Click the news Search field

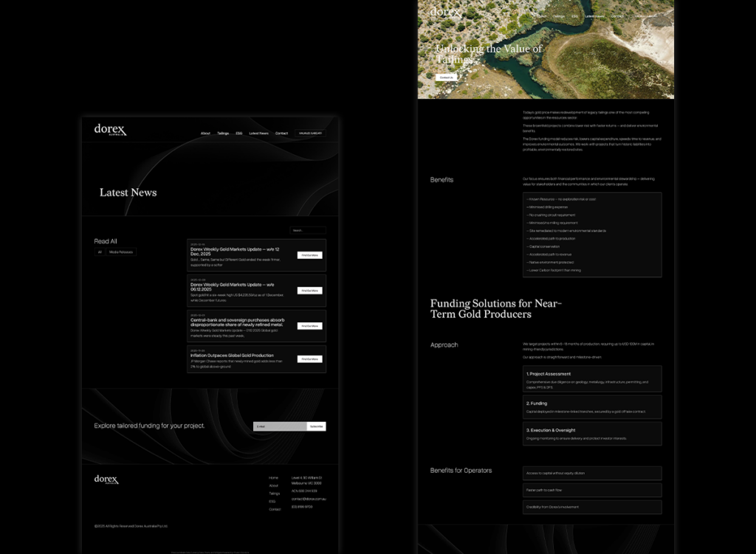pos(307,230)
